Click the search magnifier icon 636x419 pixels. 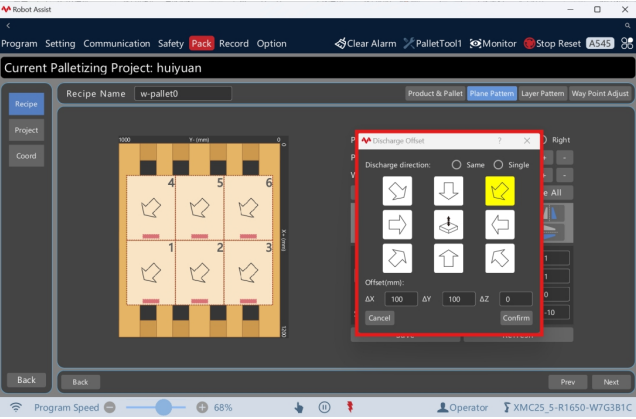pyautogui.click(x=627, y=26)
